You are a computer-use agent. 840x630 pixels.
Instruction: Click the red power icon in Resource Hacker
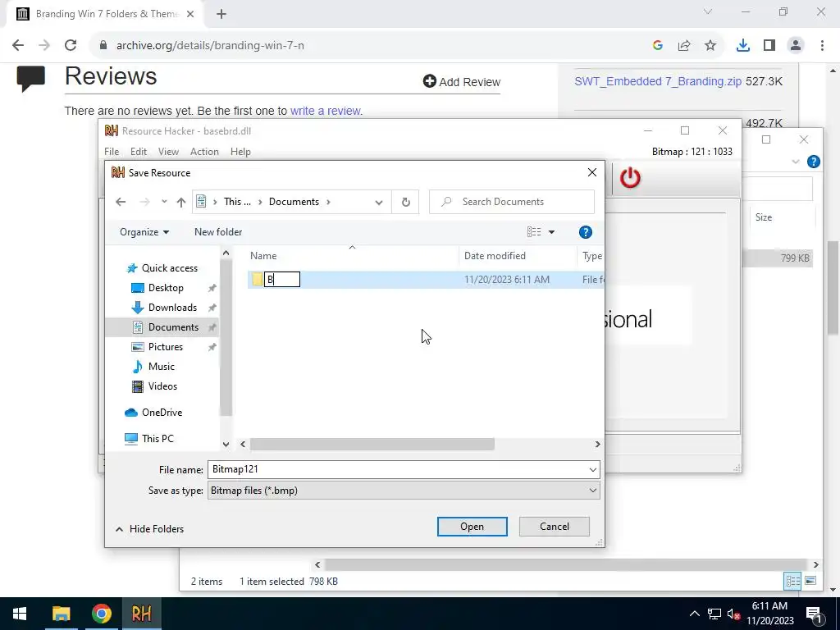tap(630, 178)
